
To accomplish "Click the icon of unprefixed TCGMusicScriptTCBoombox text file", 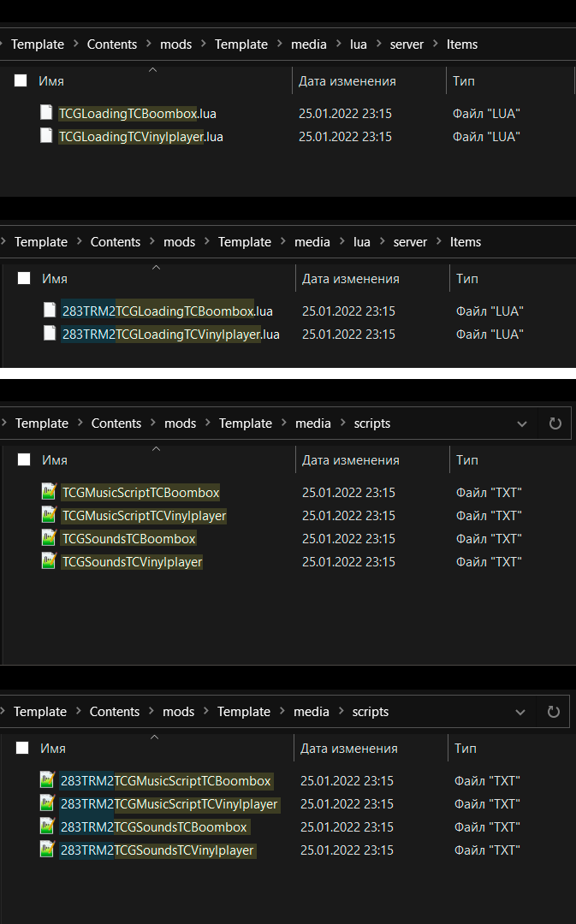I will click(x=49, y=492).
